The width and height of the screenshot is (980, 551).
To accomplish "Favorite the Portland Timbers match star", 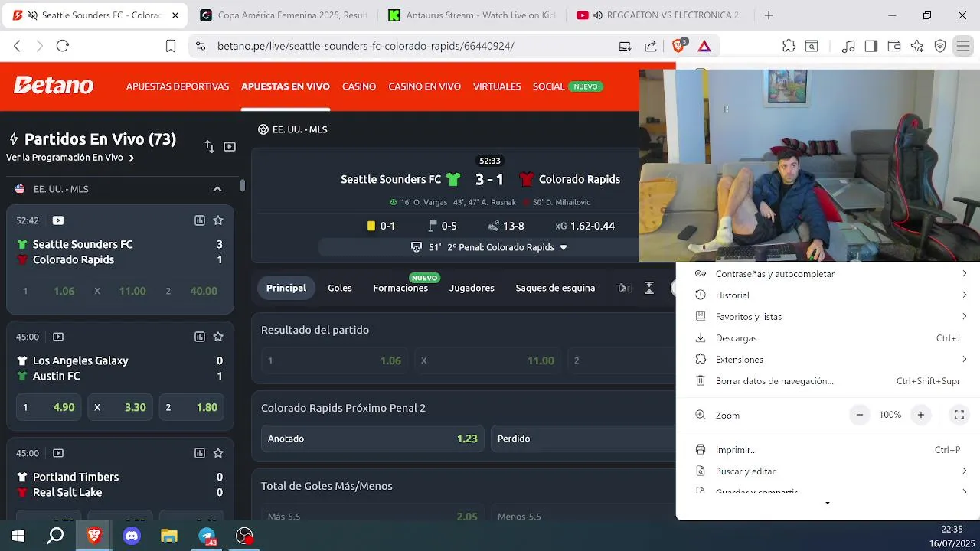I will tap(218, 453).
